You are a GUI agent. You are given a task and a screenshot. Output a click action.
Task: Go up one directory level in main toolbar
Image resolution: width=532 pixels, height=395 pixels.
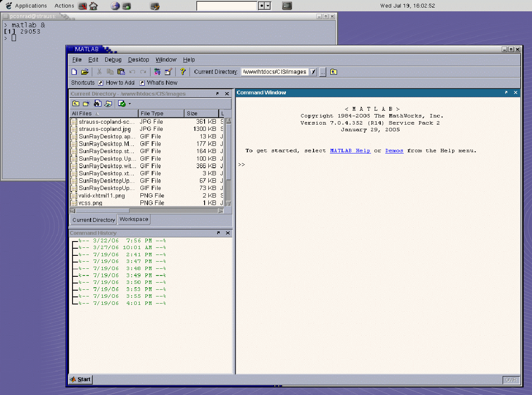[333, 72]
